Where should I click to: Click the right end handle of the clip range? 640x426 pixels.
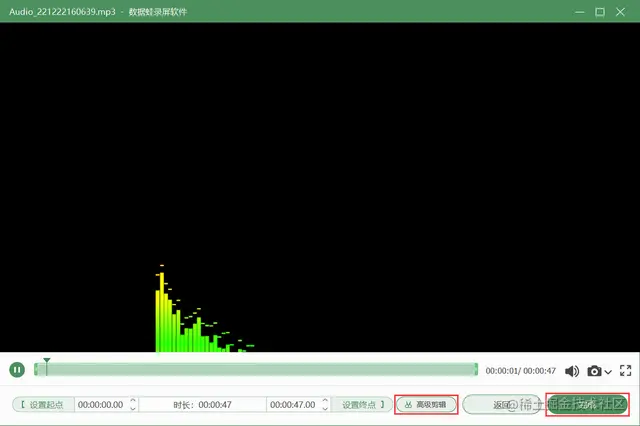tap(476, 370)
